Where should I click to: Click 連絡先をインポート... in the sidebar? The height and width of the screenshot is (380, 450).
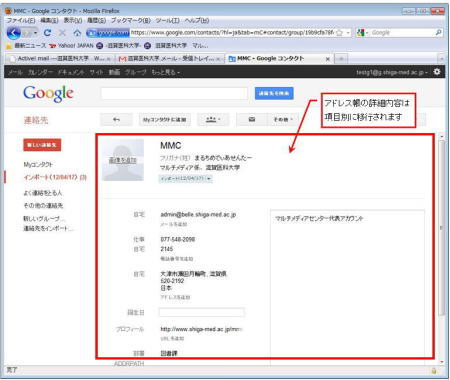coord(48,228)
